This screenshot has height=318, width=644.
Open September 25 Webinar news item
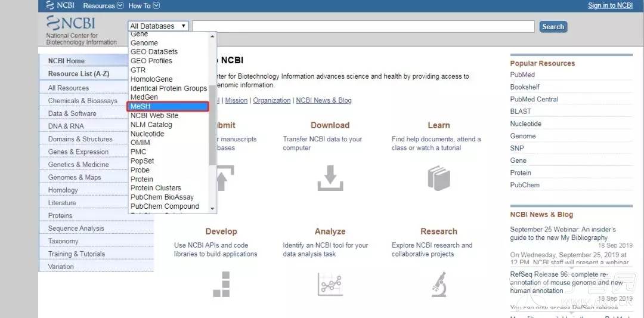tap(563, 233)
